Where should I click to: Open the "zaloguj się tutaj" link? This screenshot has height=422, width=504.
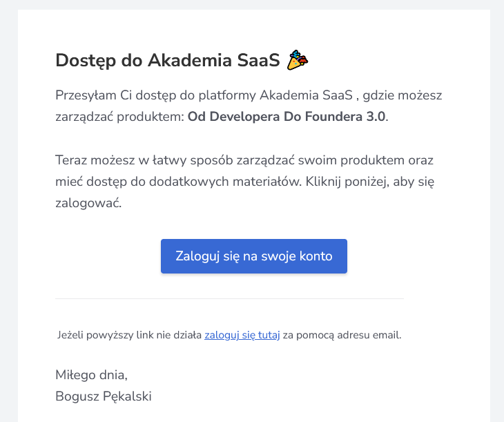coord(242,336)
